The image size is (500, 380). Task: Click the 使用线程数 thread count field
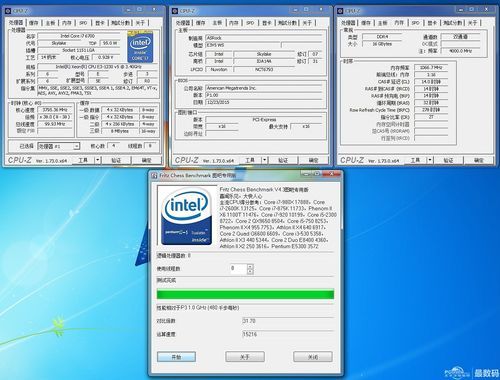click(x=238, y=269)
